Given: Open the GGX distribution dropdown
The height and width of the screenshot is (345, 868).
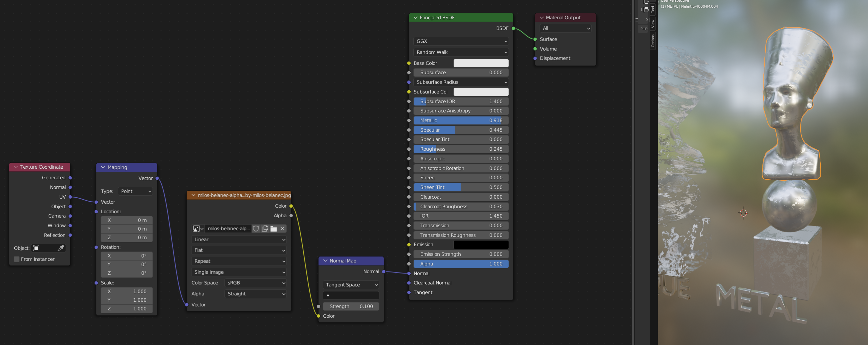Looking at the screenshot, I should [x=461, y=41].
